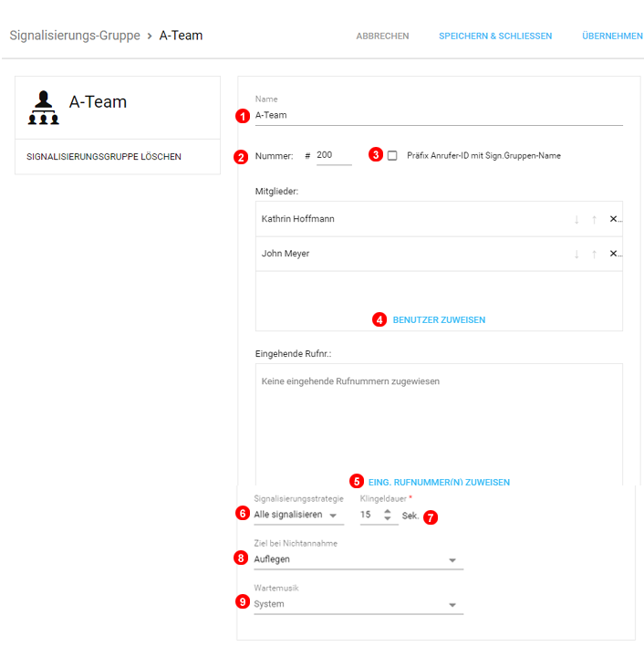Screen dimensions: 644x657
Task: Click Eing. Rufnummer(n) zuweisen
Action: point(439,483)
